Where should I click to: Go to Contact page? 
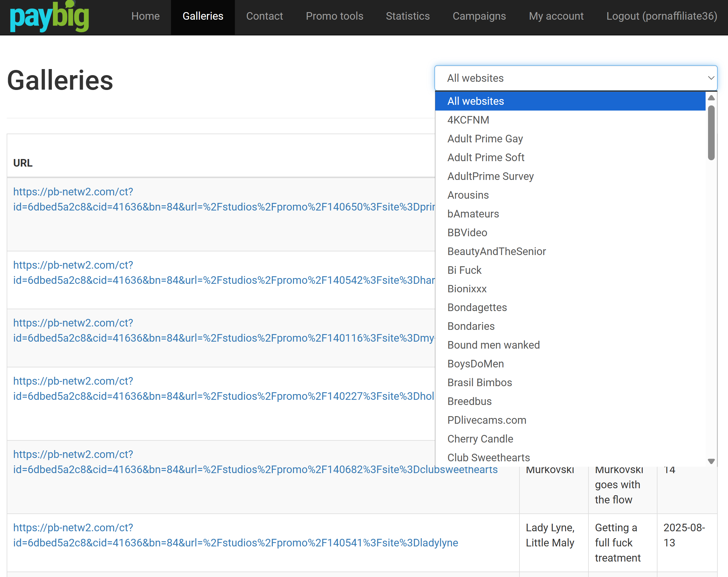tap(264, 16)
